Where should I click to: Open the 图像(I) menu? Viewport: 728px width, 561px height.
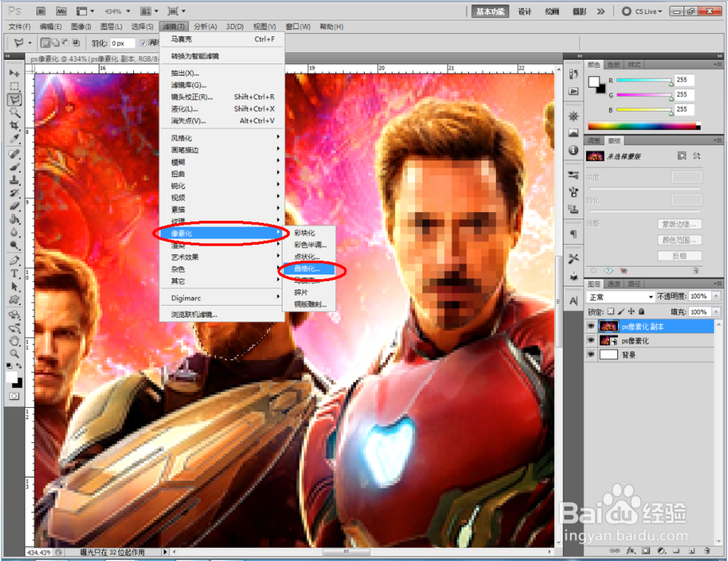81,26
